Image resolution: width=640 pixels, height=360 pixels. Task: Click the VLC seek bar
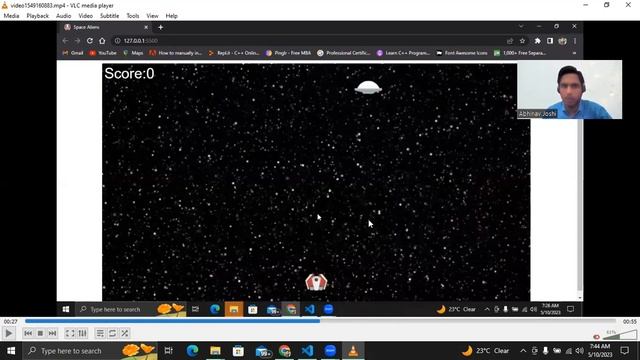320,321
